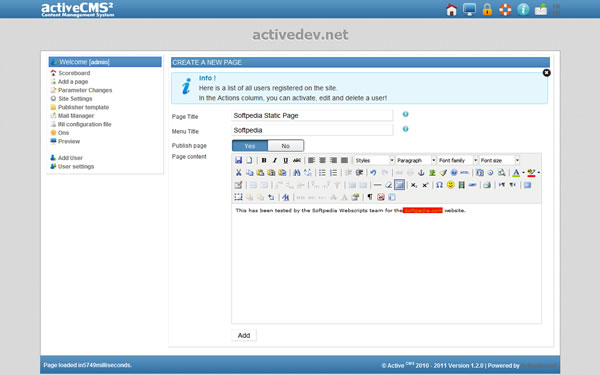Open the Omega special character map
This screenshot has width=600, height=375.
(x=439, y=185)
